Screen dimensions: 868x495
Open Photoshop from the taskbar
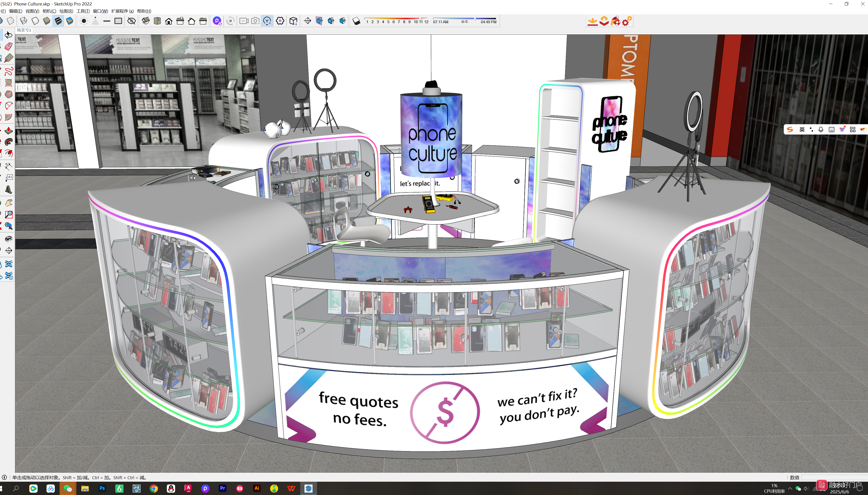point(102,489)
